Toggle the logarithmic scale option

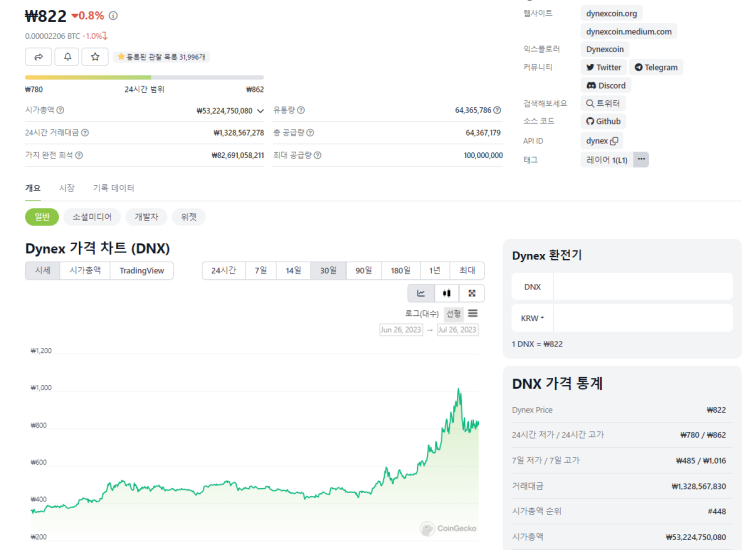click(x=422, y=314)
